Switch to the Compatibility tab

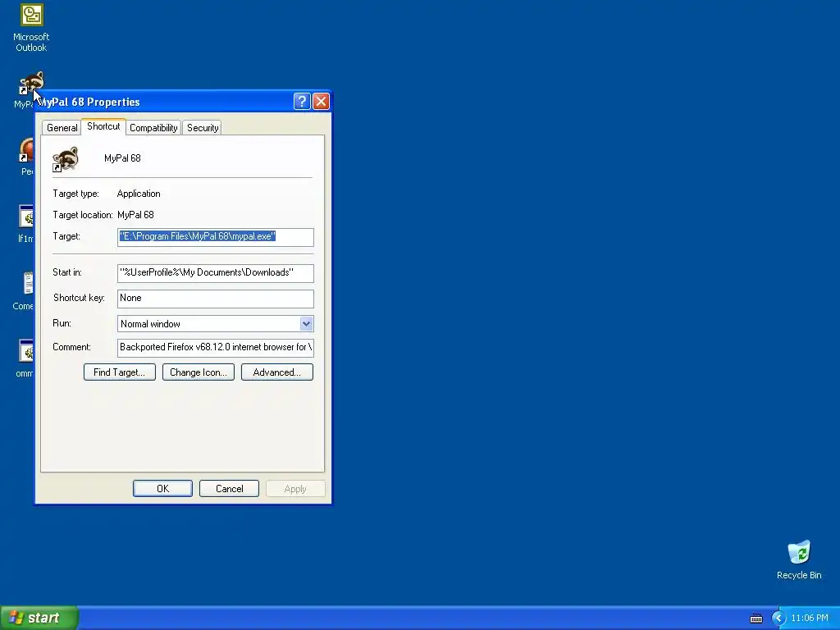point(153,127)
